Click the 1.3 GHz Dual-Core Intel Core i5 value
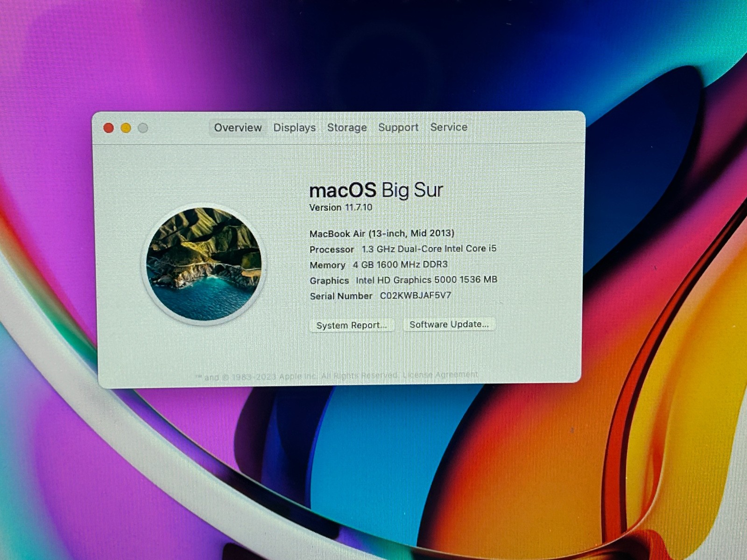This screenshot has height=560, width=747. pos(429,249)
